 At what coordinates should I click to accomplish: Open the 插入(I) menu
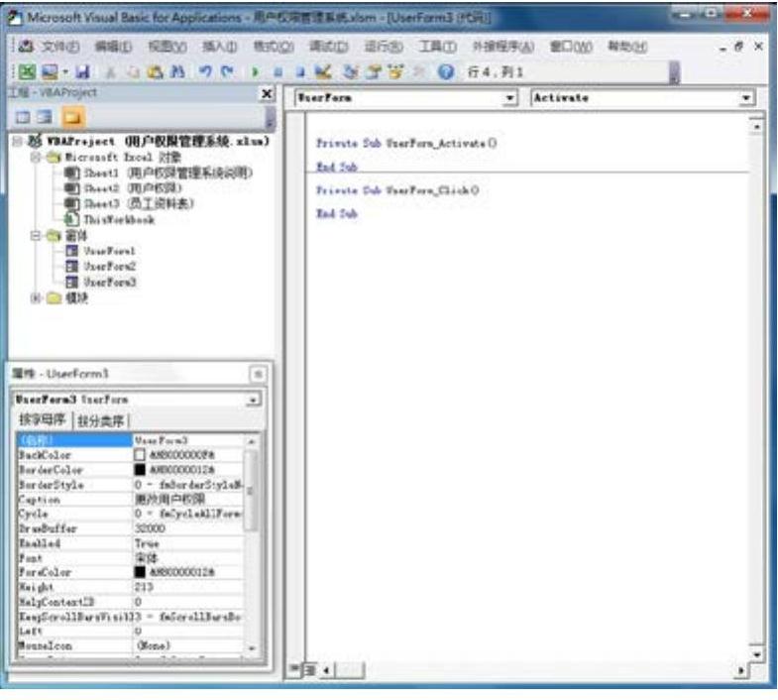[x=220, y=47]
